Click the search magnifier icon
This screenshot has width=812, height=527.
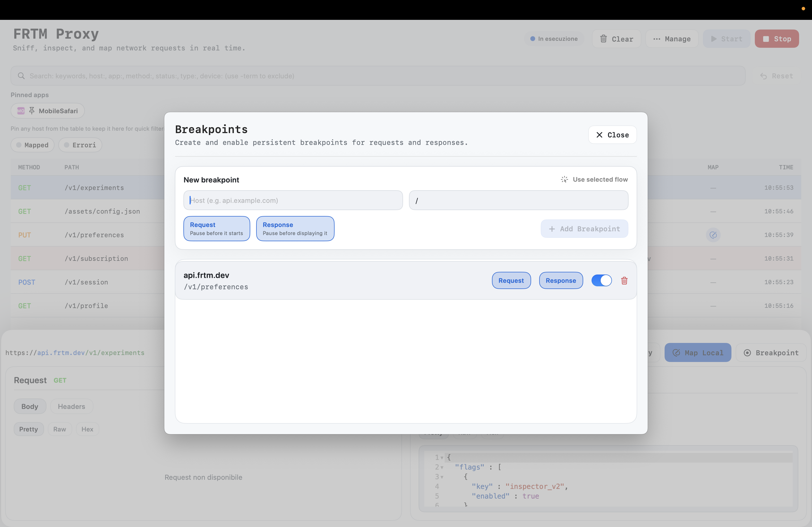click(x=21, y=76)
